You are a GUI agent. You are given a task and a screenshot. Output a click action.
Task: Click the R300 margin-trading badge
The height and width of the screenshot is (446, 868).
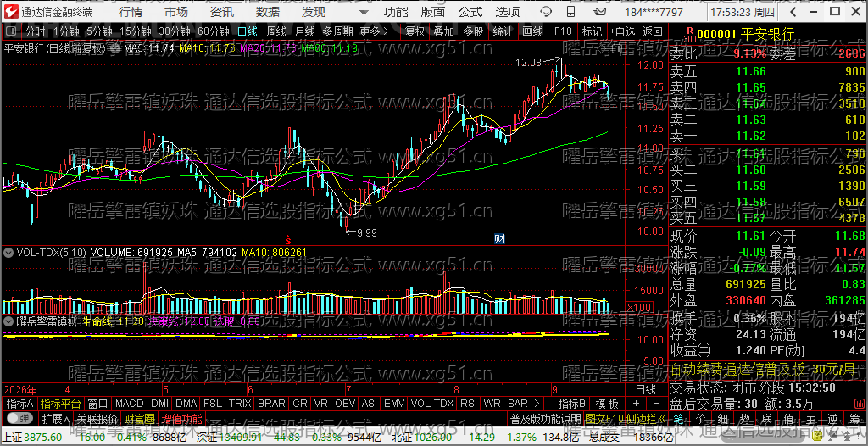pyautogui.click(x=688, y=35)
